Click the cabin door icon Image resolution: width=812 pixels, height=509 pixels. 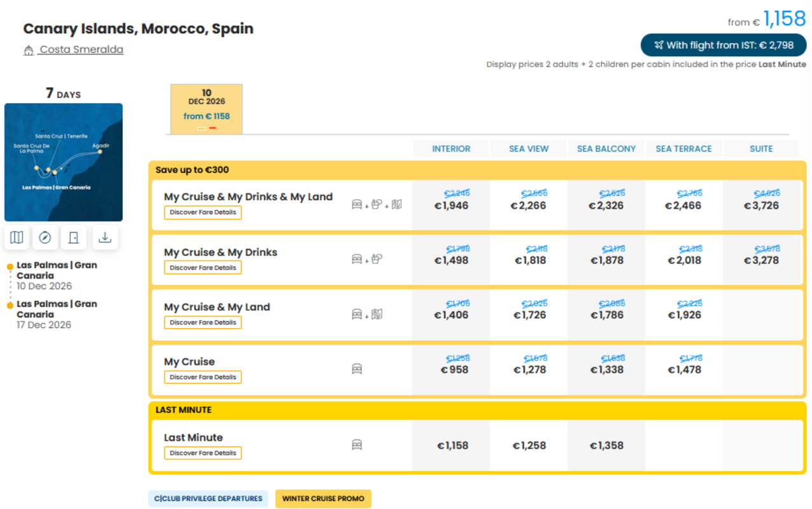pyautogui.click(x=74, y=237)
